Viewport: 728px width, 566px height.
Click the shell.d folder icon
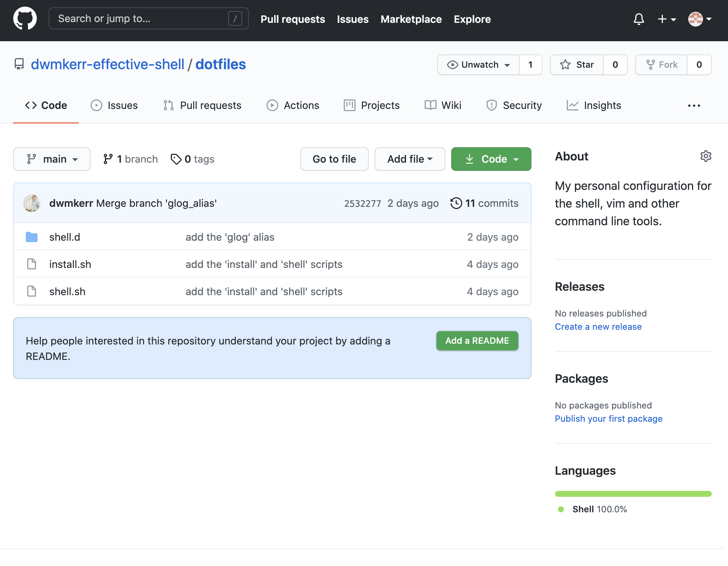[32, 237]
